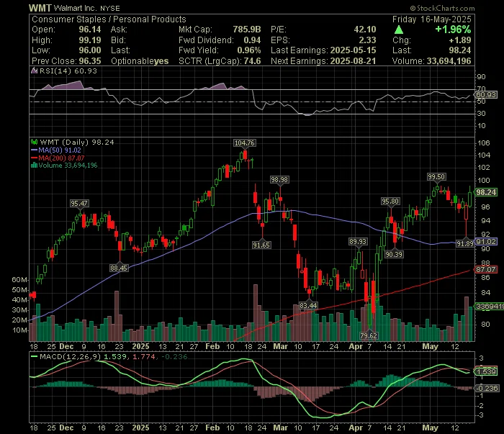Viewport: 504px width, 434px height.
Task: Click the Open price 96.14
Action: click(x=90, y=30)
